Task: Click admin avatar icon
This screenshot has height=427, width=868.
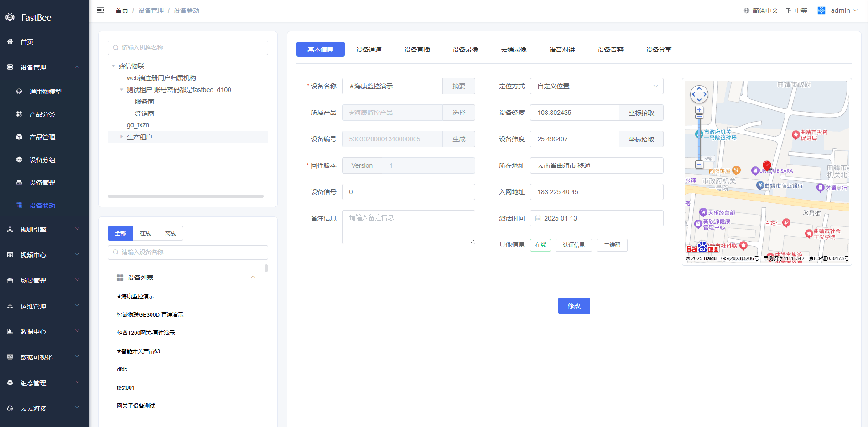Action: [821, 10]
